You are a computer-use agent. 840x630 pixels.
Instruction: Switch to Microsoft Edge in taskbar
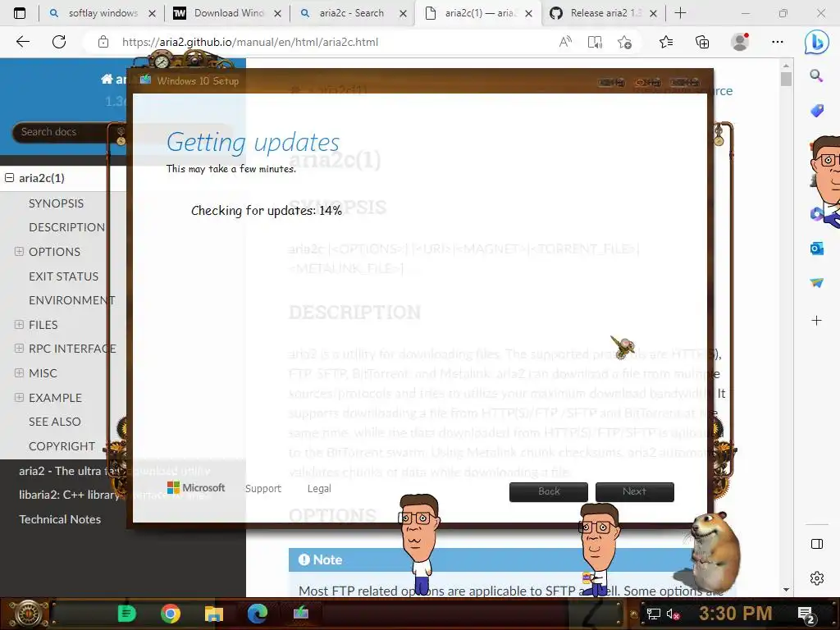(257, 614)
